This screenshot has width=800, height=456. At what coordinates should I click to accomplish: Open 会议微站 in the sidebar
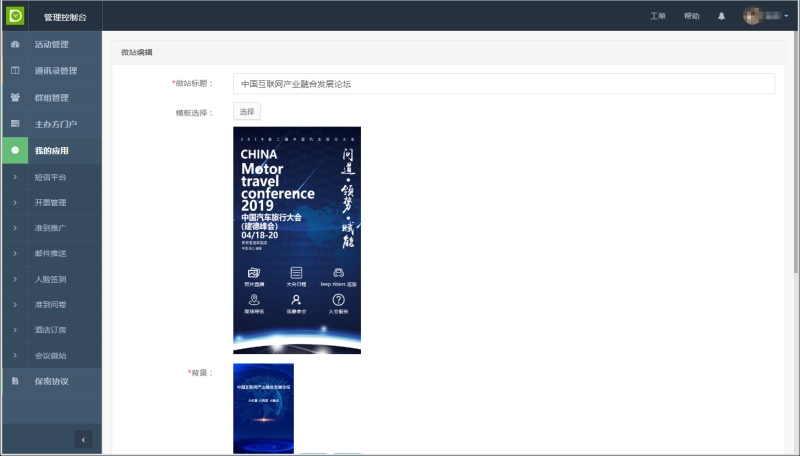click(50, 355)
